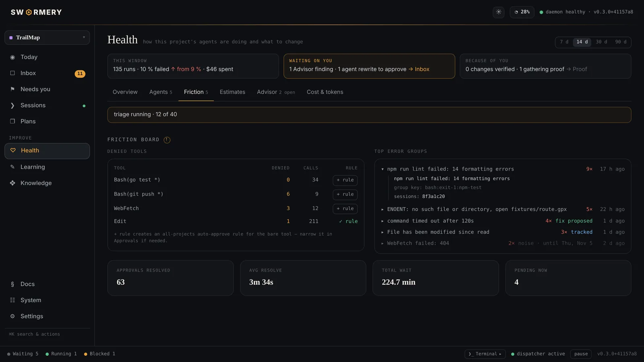Pause the dispatcher

point(581,354)
